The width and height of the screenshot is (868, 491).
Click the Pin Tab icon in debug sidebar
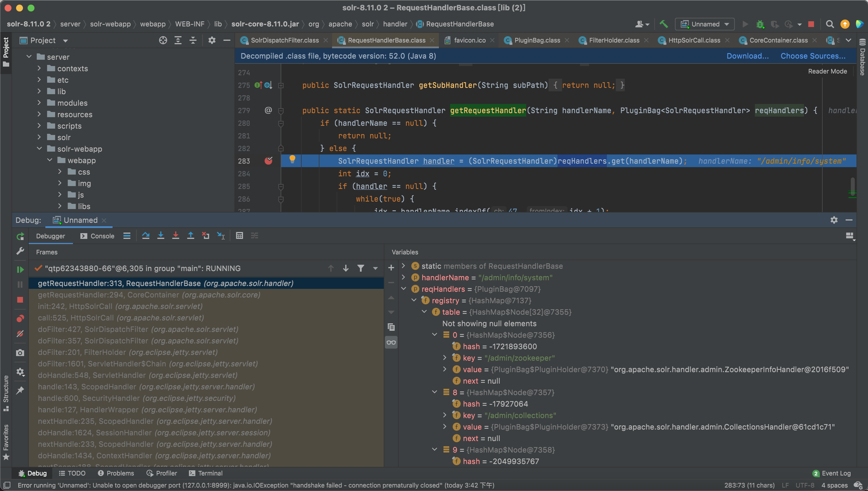(20, 390)
